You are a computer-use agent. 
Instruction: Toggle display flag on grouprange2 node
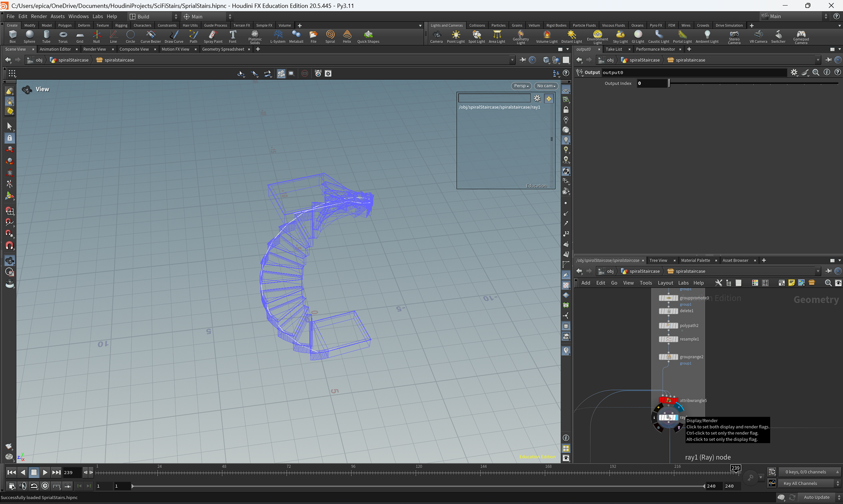pos(676,357)
